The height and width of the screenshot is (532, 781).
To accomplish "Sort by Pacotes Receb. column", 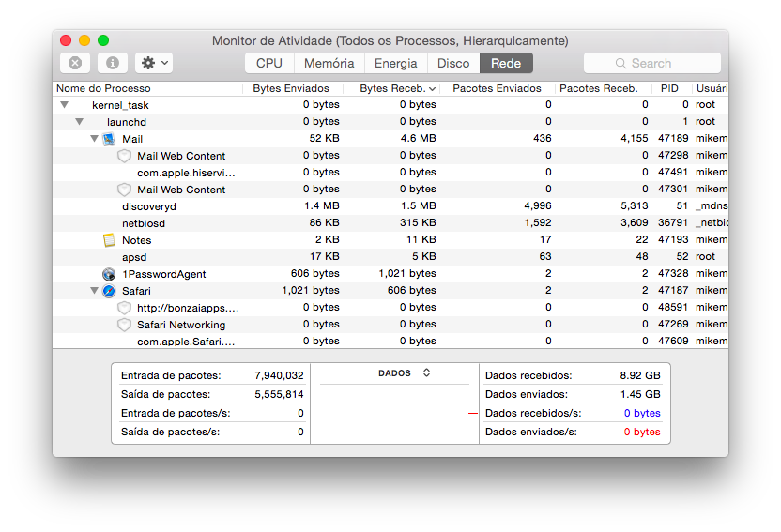I will (x=604, y=88).
